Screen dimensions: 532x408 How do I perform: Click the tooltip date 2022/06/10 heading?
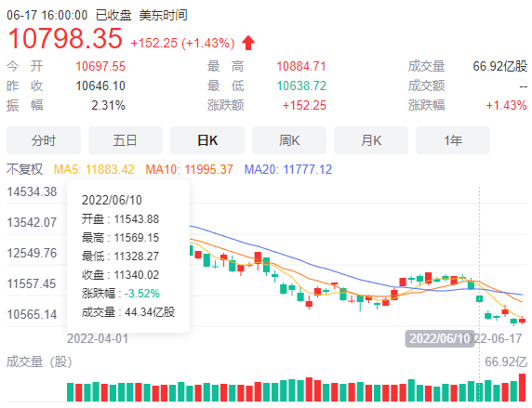click(112, 200)
